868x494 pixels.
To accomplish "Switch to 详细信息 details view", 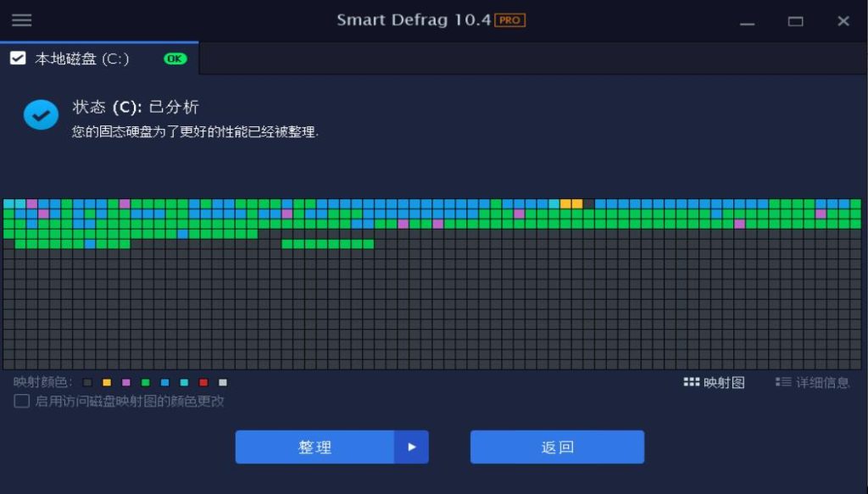I will [x=812, y=382].
